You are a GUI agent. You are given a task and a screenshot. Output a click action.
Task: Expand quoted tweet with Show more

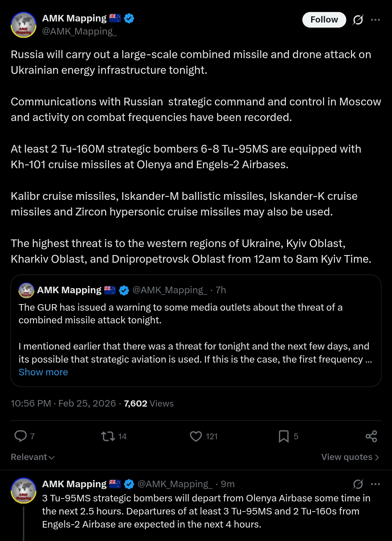(43, 372)
